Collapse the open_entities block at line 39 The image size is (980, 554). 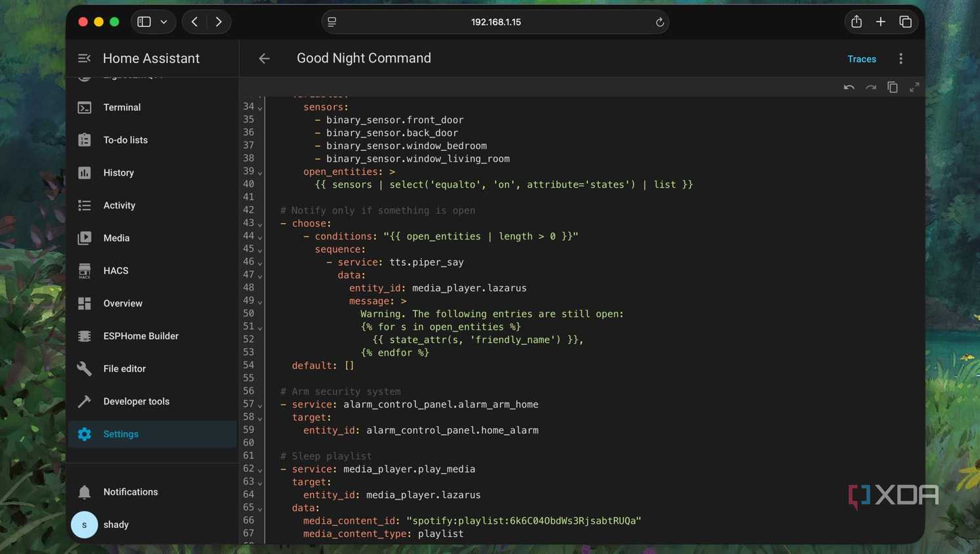[260, 173]
